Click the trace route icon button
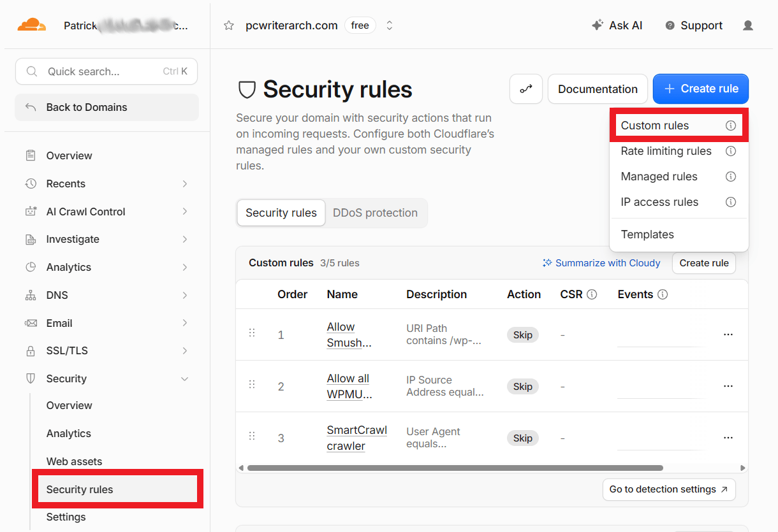The image size is (778, 532). [526, 89]
